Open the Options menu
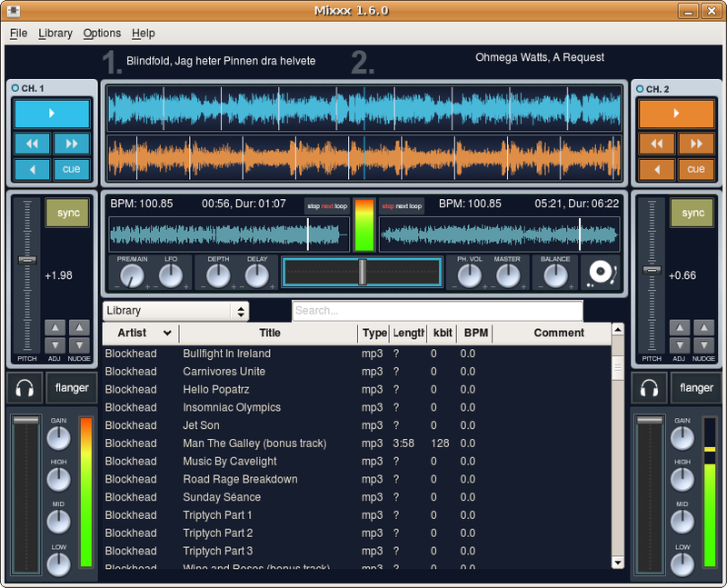Screen dimensions: 727x588 click(x=102, y=34)
